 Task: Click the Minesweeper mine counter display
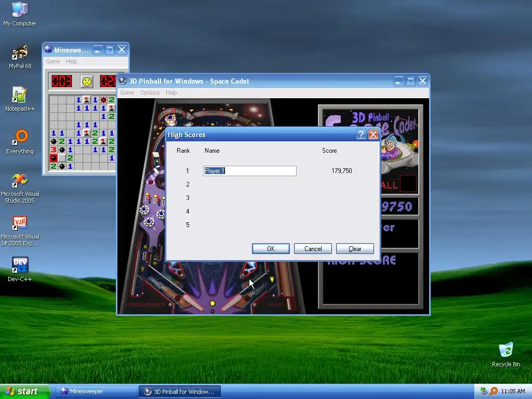click(62, 82)
